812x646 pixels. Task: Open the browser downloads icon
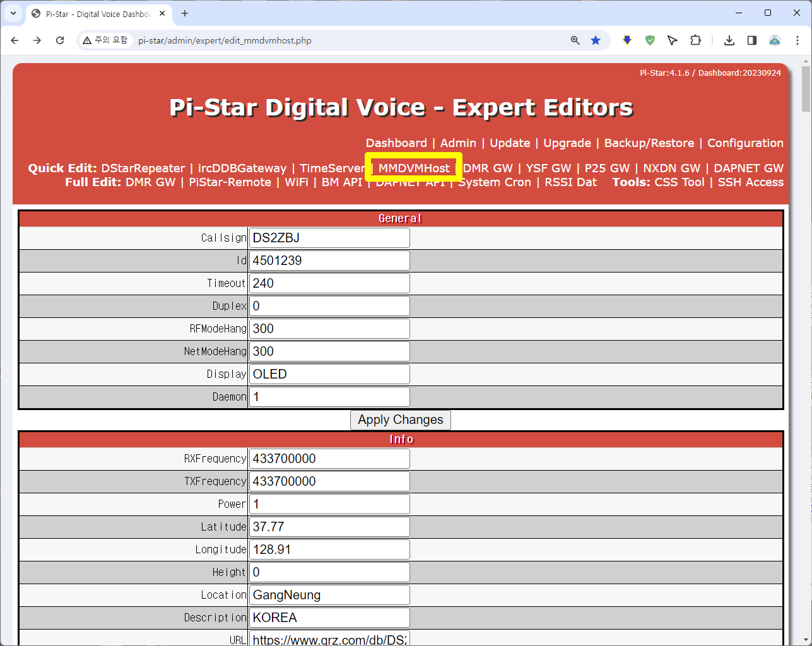point(729,40)
